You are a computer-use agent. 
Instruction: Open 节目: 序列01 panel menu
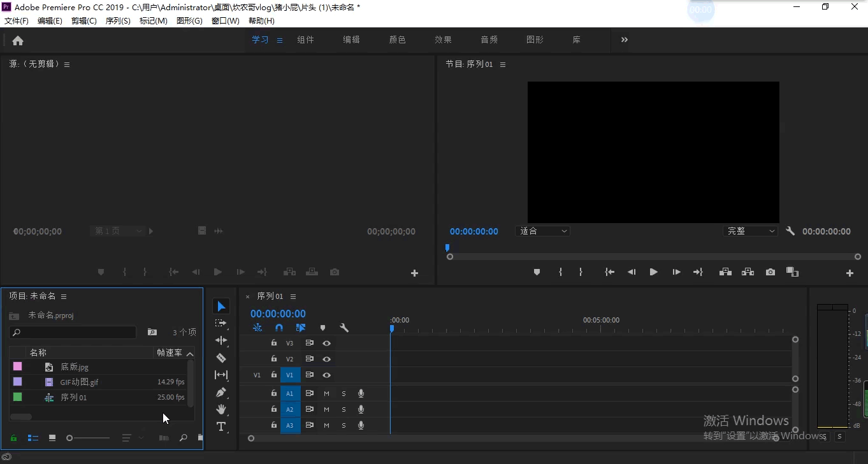(503, 64)
